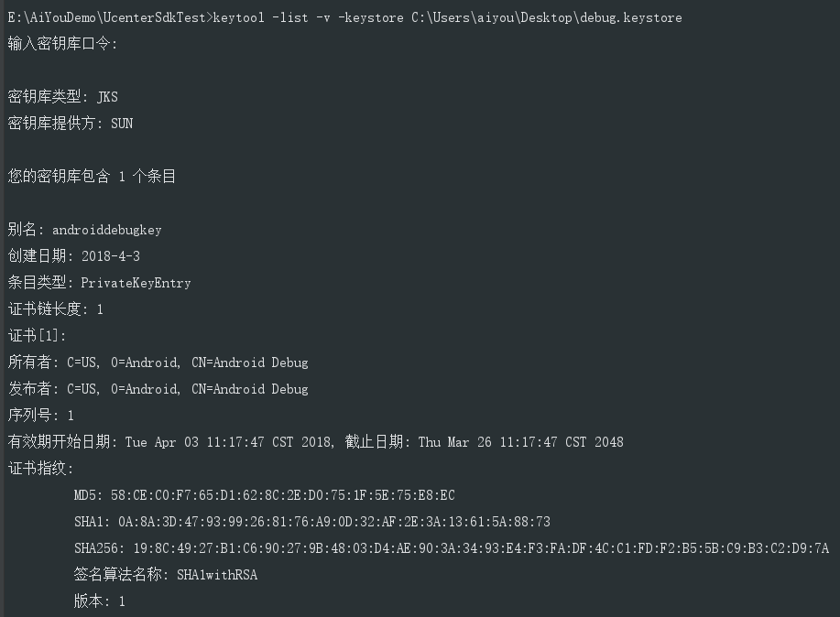Click the SHA1withRSA signature algorithm name
The width and height of the screenshot is (840, 617).
[216, 575]
